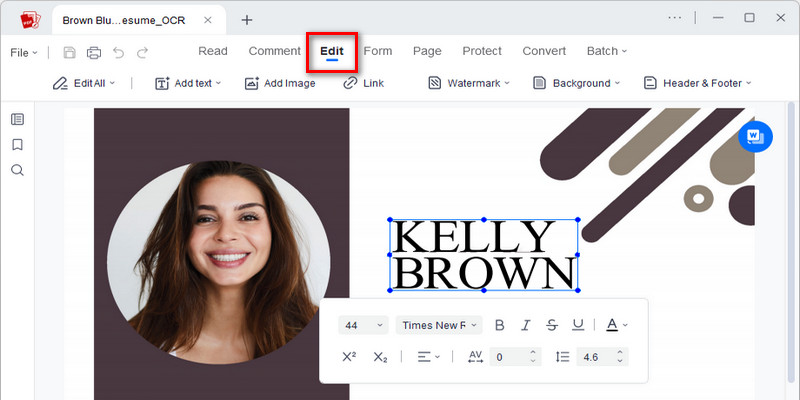
Task: Toggle Strikethrough formatting
Action: pos(552,325)
